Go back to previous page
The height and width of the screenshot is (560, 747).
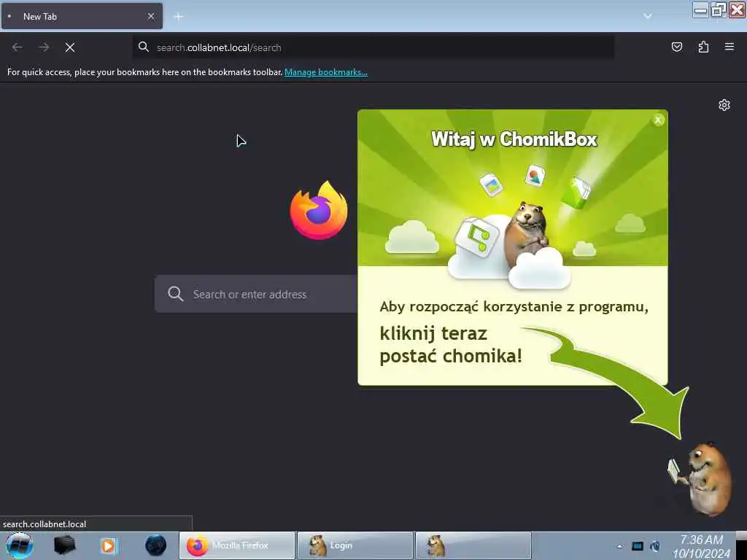click(18, 47)
